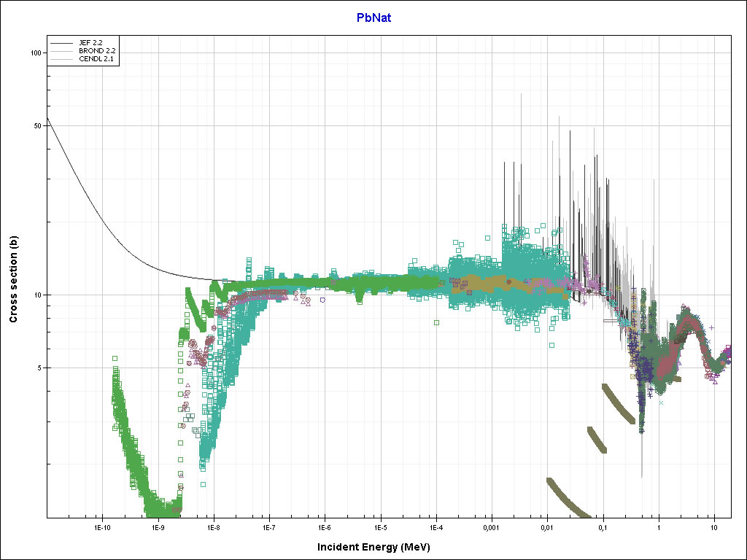
Task: Click the 0,01 x-axis tick label
Action: (x=547, y=526)
